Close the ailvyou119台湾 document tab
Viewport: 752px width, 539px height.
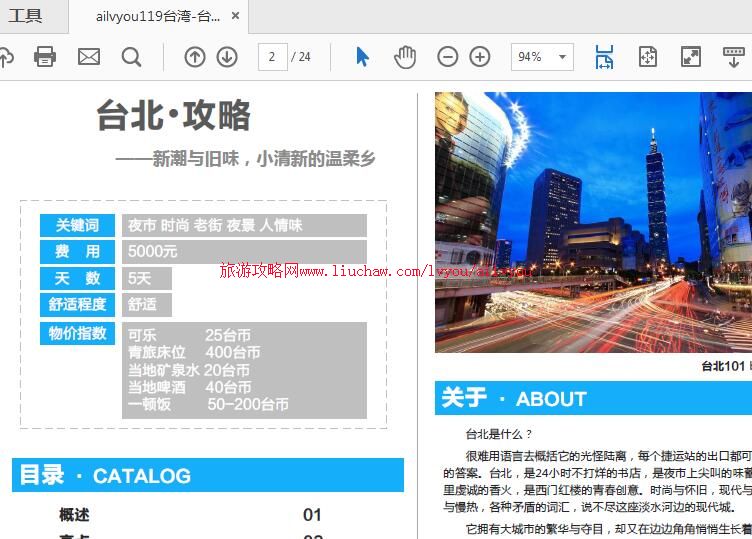click(x=235, y=17)
